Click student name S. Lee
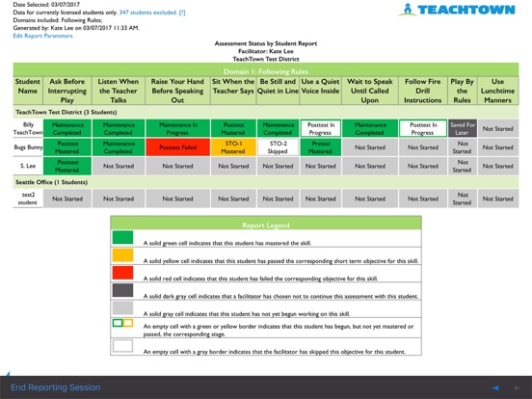 tap(28, 166)
